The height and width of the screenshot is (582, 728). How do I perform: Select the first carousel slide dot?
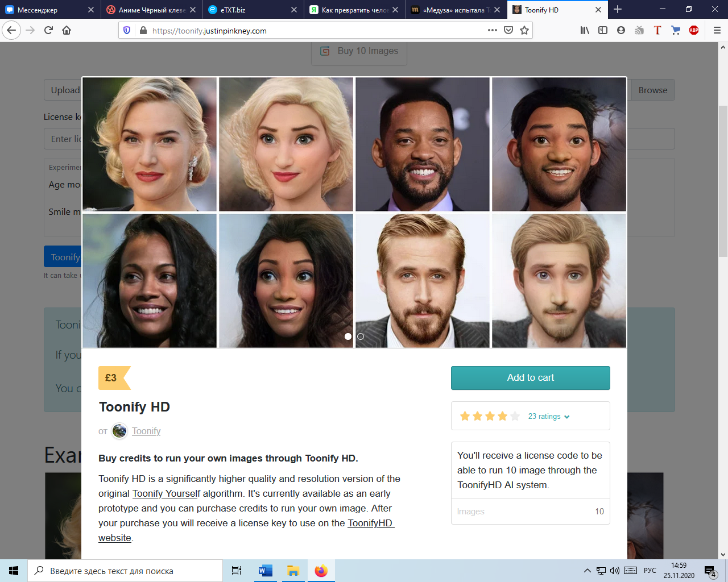348,336
